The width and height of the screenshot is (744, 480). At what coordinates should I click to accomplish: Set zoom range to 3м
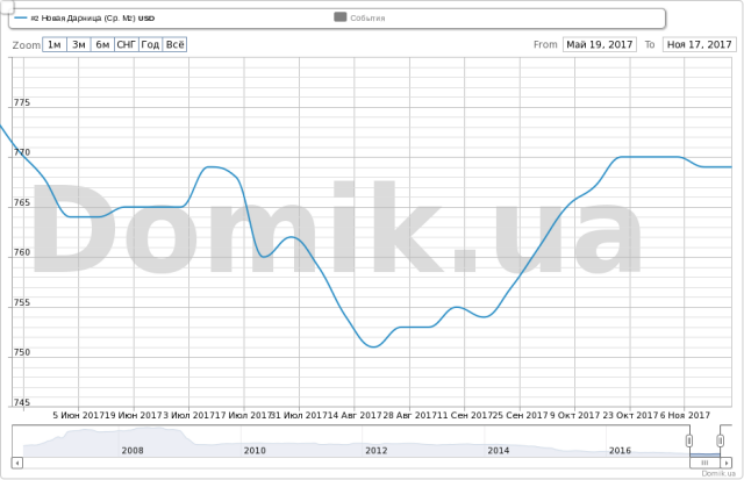(78, 45)
